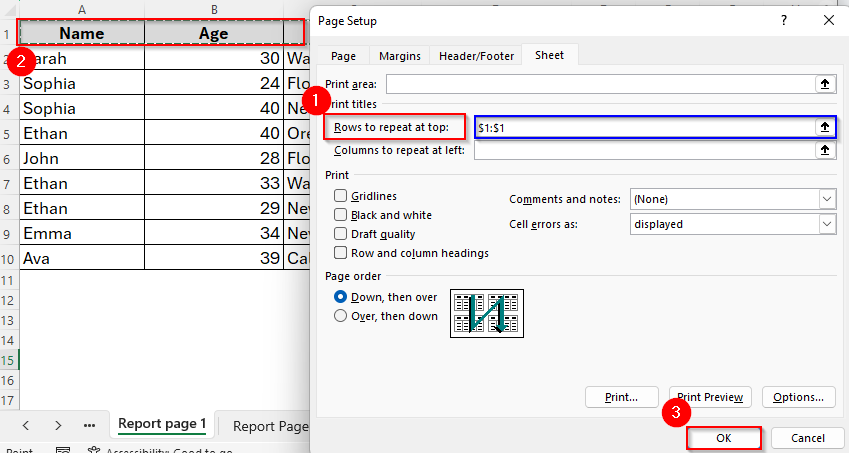Select the age cell with value 34

coord(214,233)
